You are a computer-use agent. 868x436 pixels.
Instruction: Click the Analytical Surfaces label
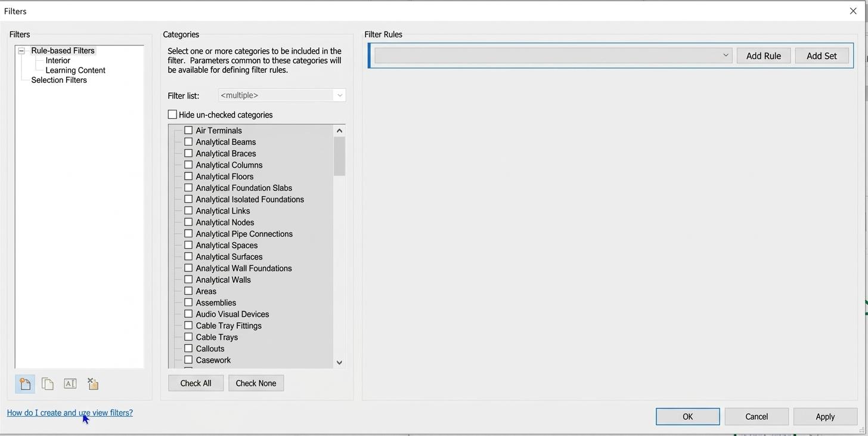pyautogui.click(x=229, y=256)
